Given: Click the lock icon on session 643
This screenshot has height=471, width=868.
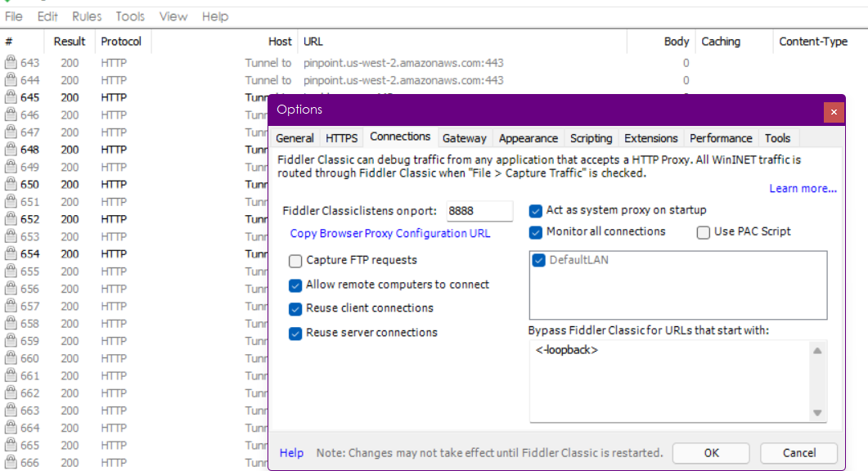Looking at the screenshot, I should [11, 63].
